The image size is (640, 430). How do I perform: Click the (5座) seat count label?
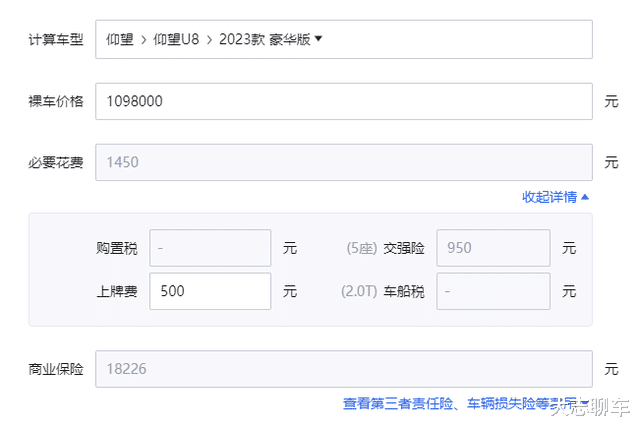point(360,248)
